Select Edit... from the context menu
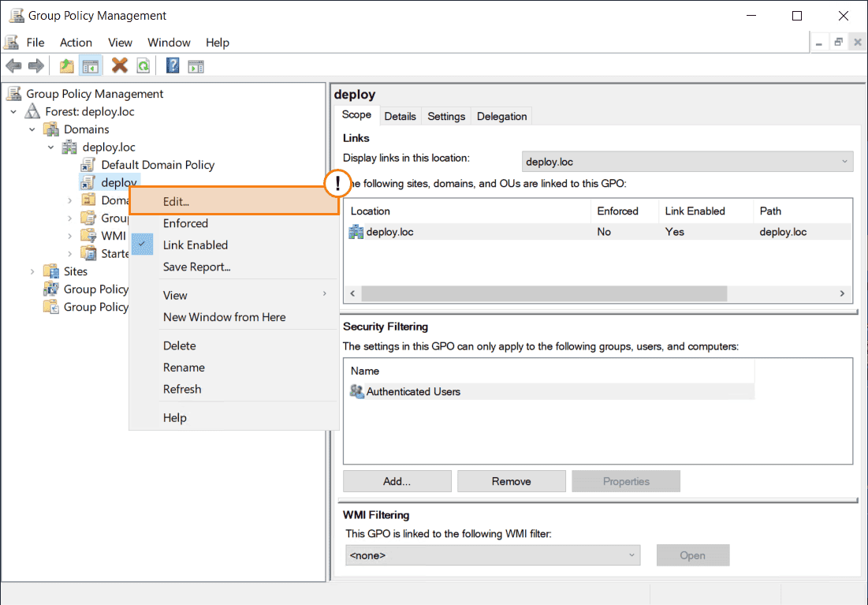The image size is (868, 605). 234,201
